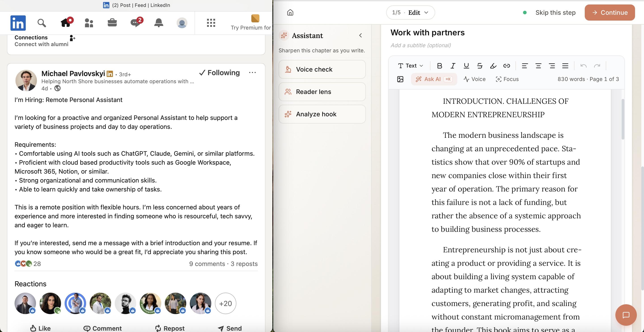644x332 pixels.
Task: Click the home icon in the editor
Action: coord(290,12)
